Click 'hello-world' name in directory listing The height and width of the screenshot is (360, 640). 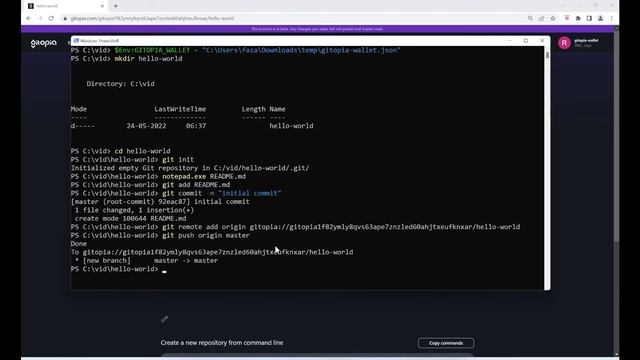point(291,126)
